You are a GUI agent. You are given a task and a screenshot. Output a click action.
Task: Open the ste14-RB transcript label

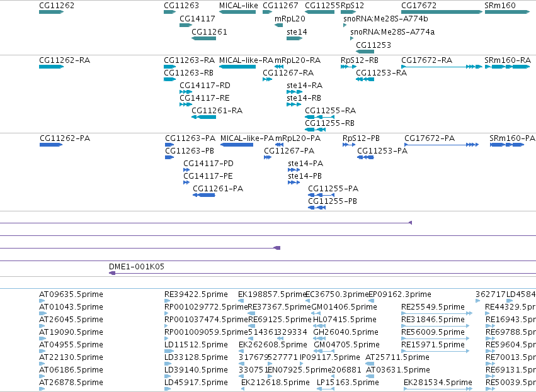[304, 98]
